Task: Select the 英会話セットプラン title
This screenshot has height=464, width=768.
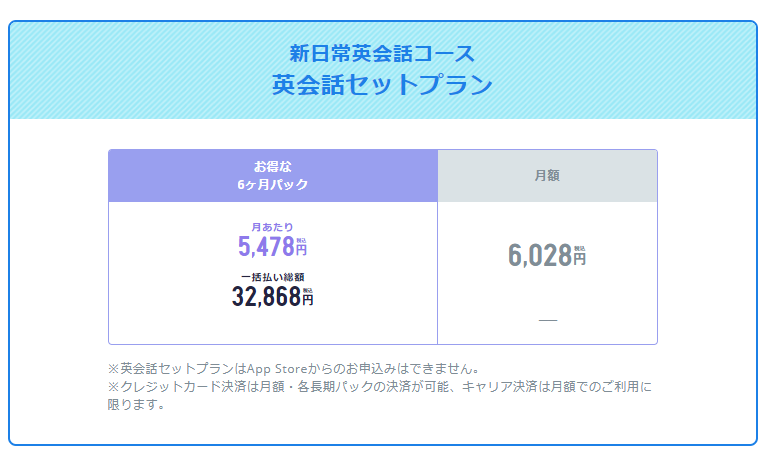Action: point(382,85)
